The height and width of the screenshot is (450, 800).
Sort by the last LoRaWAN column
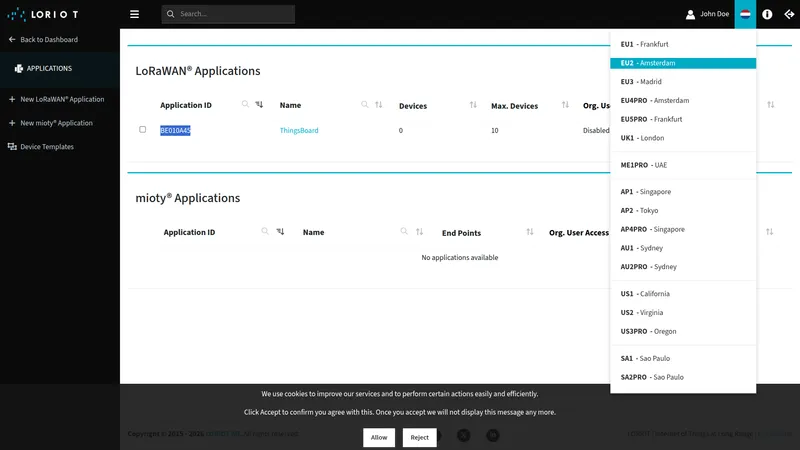770,105
